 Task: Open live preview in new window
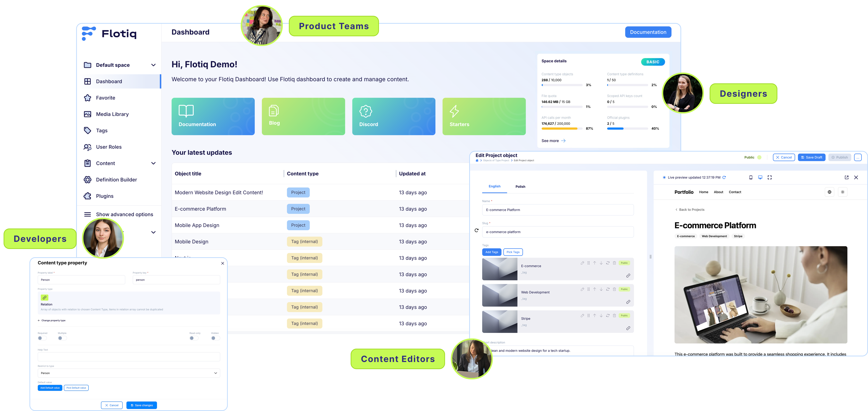coord(846,178)
